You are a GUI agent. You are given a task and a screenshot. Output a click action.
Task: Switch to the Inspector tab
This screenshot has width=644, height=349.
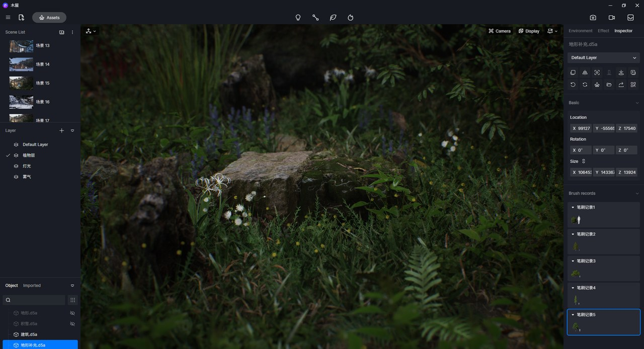click(623, 31)
